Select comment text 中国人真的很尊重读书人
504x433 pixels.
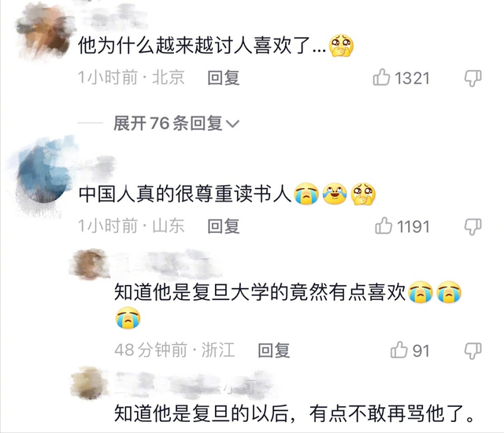185,194
